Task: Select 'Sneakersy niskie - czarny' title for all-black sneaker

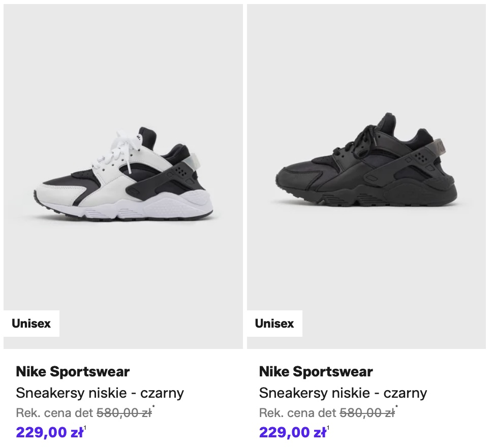Action: [343, 393]
